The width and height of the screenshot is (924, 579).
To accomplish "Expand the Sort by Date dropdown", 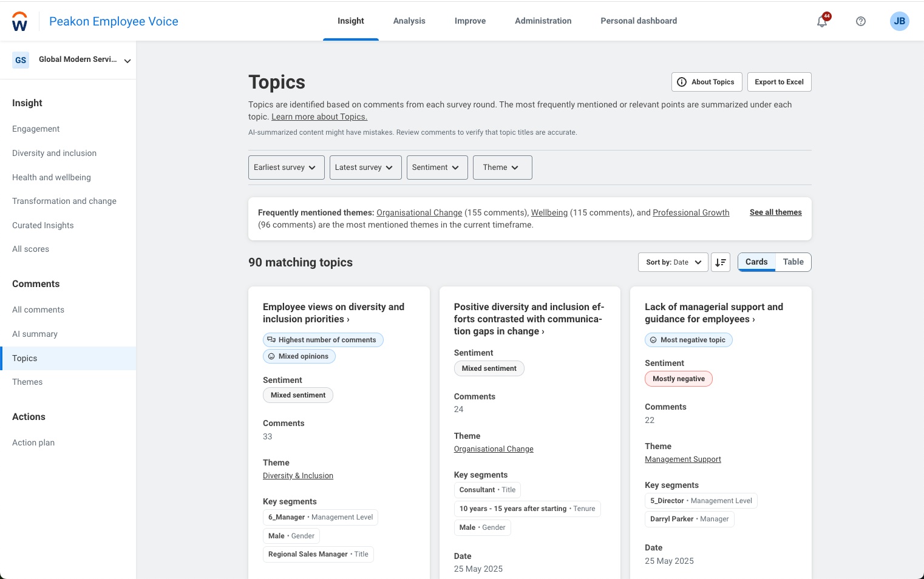I will pos(673,262).
